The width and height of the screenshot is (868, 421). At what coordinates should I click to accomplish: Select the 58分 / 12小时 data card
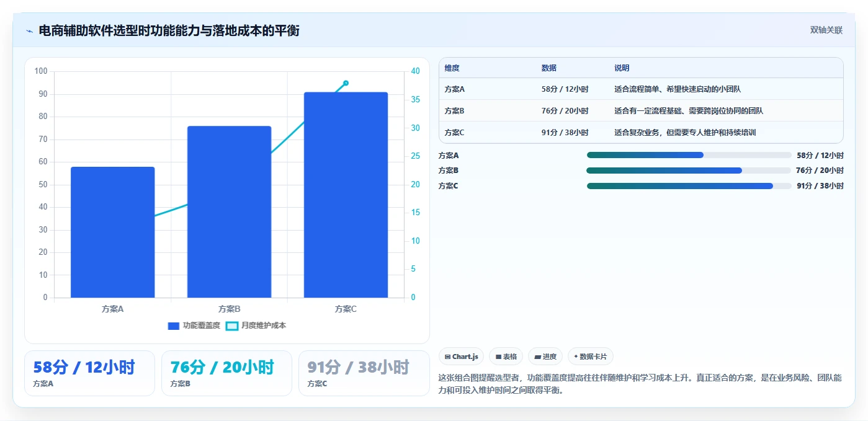click(x=89, y=373)
